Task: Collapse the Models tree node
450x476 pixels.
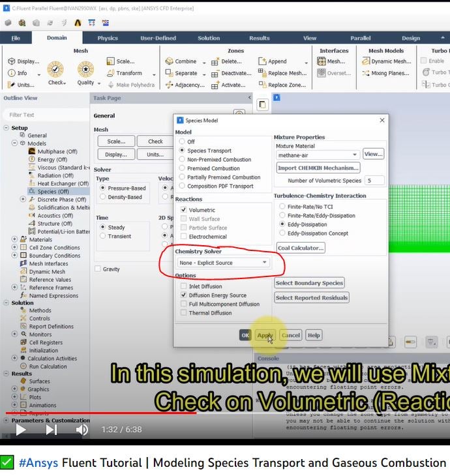Action: pos(14,143)
